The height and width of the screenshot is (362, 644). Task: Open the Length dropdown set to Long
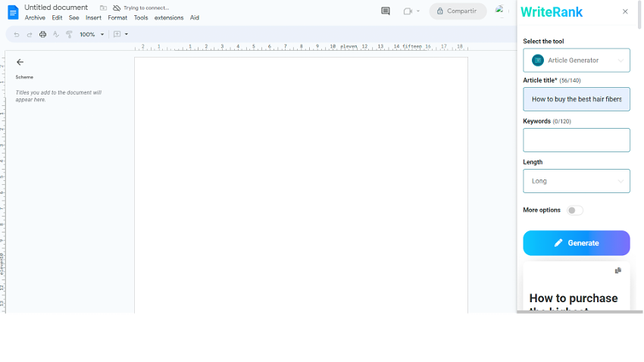577,181
